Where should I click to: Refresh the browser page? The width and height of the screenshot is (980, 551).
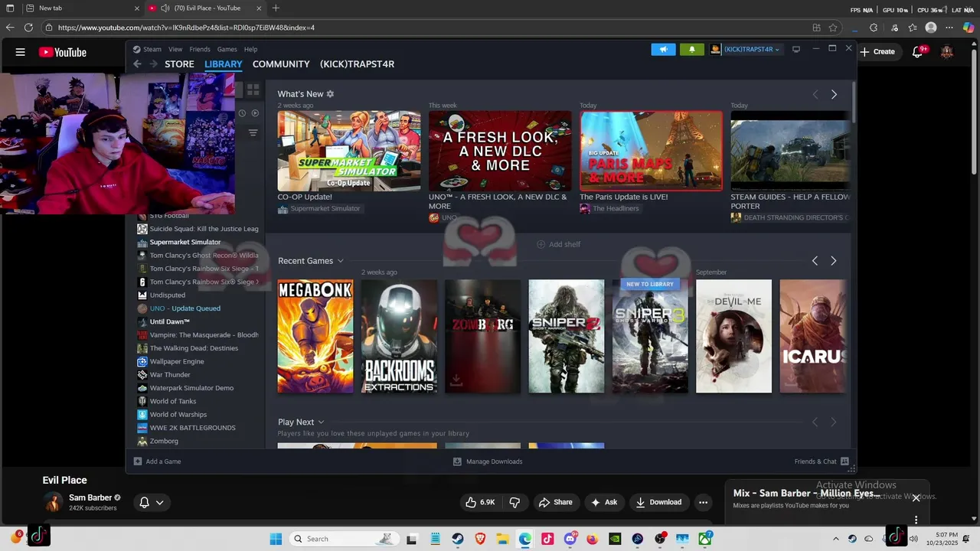(28, 28)
